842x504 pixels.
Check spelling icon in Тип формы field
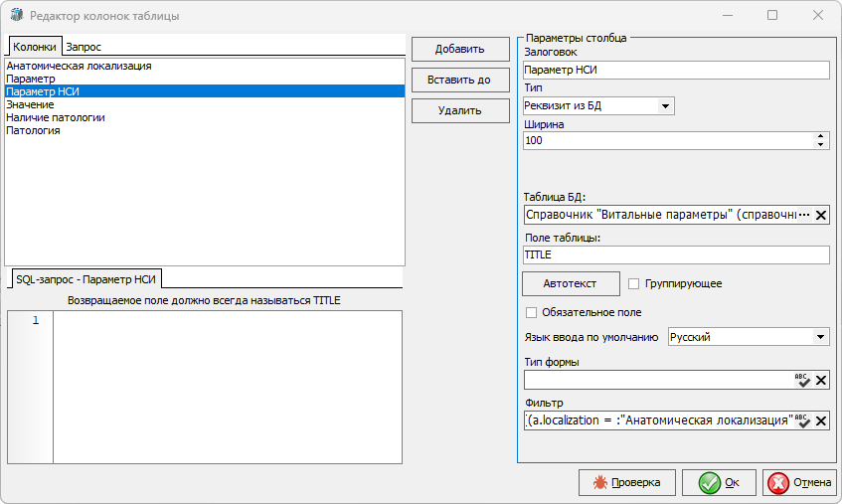coord(802,380)
